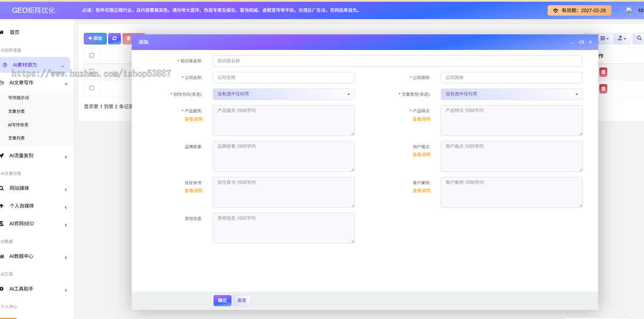Open the export dropdown in the table toolbar

pyautogui.click(x=621, y=39)
